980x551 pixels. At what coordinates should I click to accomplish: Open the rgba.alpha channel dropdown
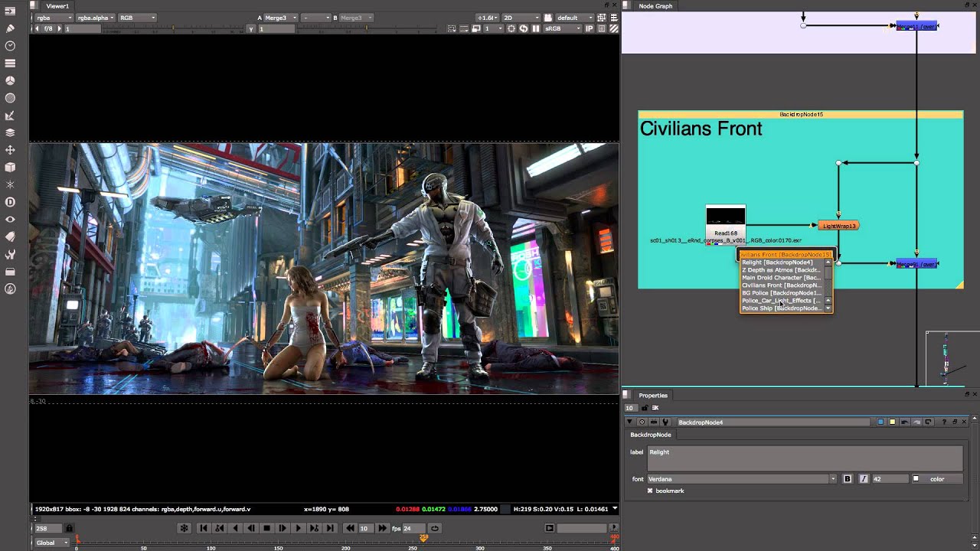click(x=96, y=18)
